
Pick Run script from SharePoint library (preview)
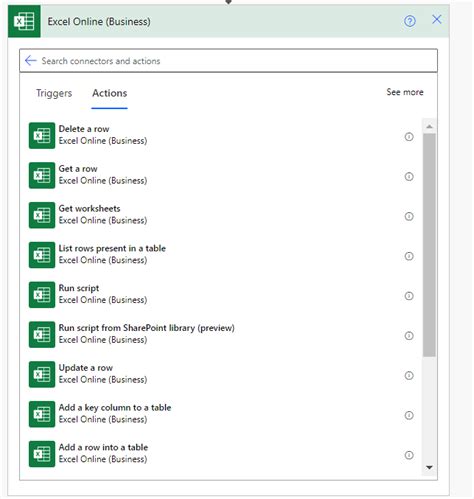pyautogui.click(x=222, y=334)
